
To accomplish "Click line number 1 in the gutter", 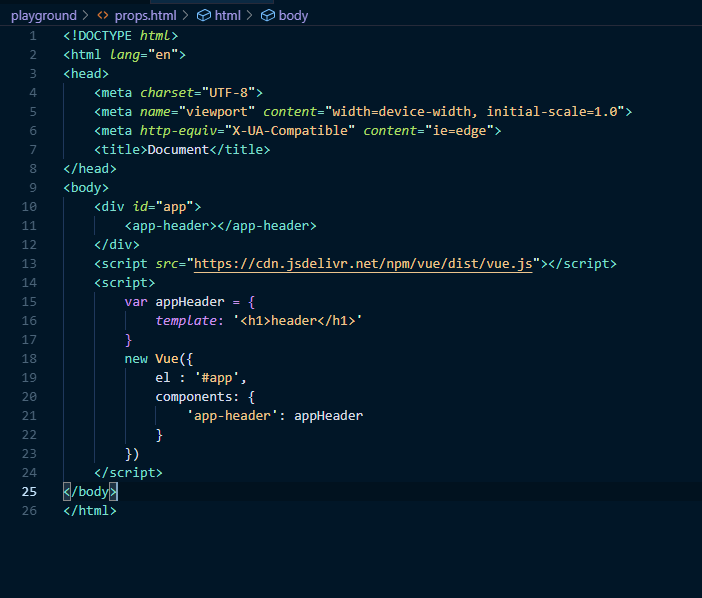I will pyautogui.click(x=33, y=36).
